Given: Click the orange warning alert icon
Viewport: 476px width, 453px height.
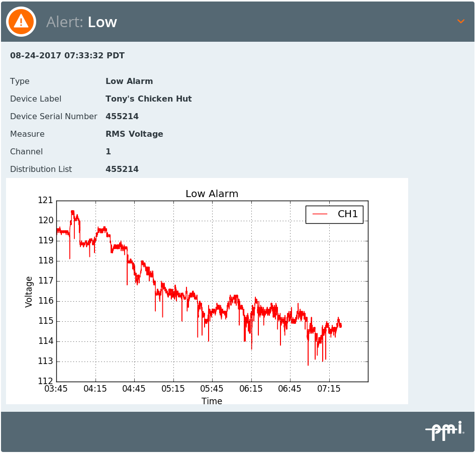Looking at the screenshot, I should pos(21,22).
